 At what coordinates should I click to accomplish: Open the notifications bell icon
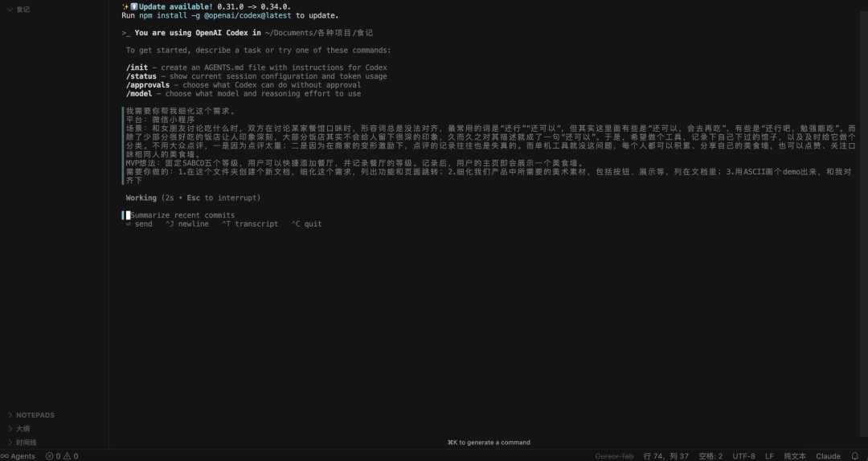tap(854, 456)
